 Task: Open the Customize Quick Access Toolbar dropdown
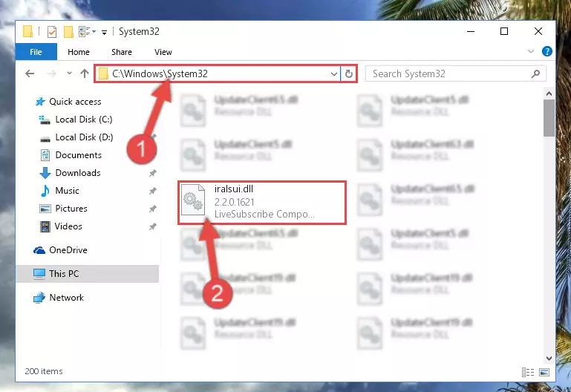tap(104, 33)
